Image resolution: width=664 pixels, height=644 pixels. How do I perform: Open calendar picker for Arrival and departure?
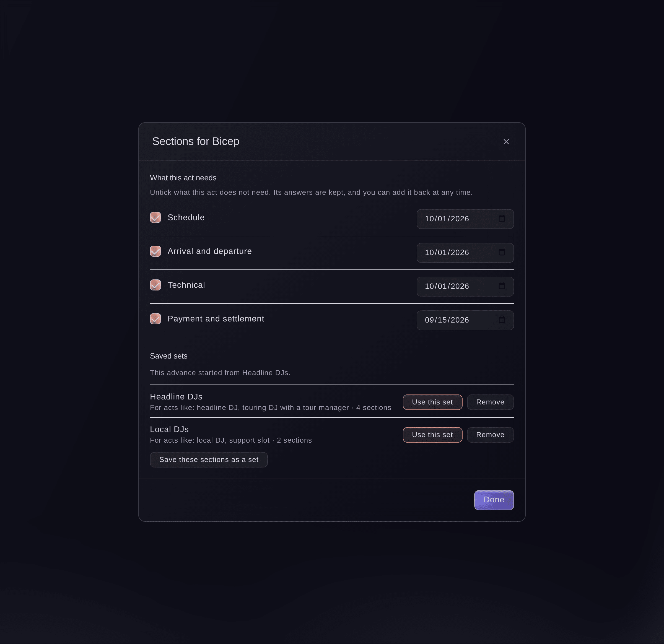click(502, 252)
